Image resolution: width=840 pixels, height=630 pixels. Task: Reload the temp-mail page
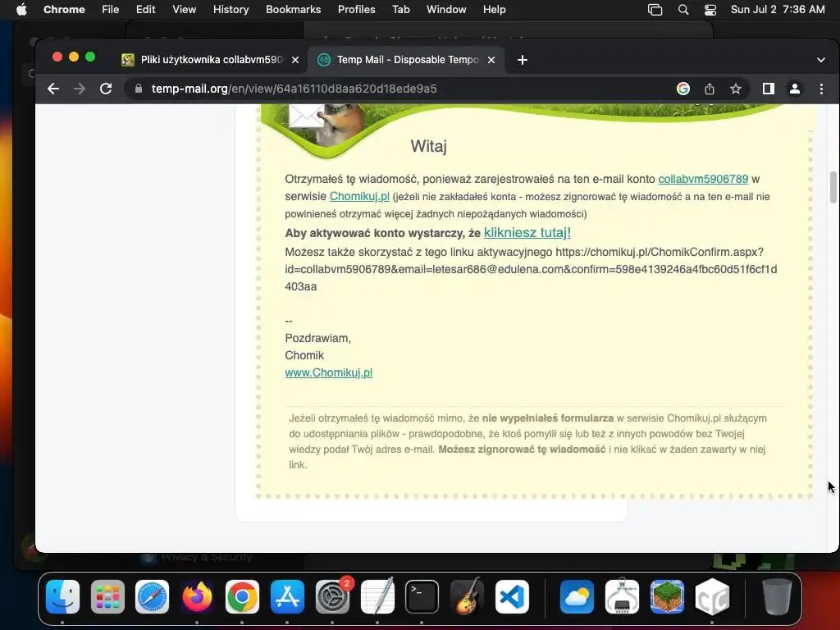tap(106, 89)
